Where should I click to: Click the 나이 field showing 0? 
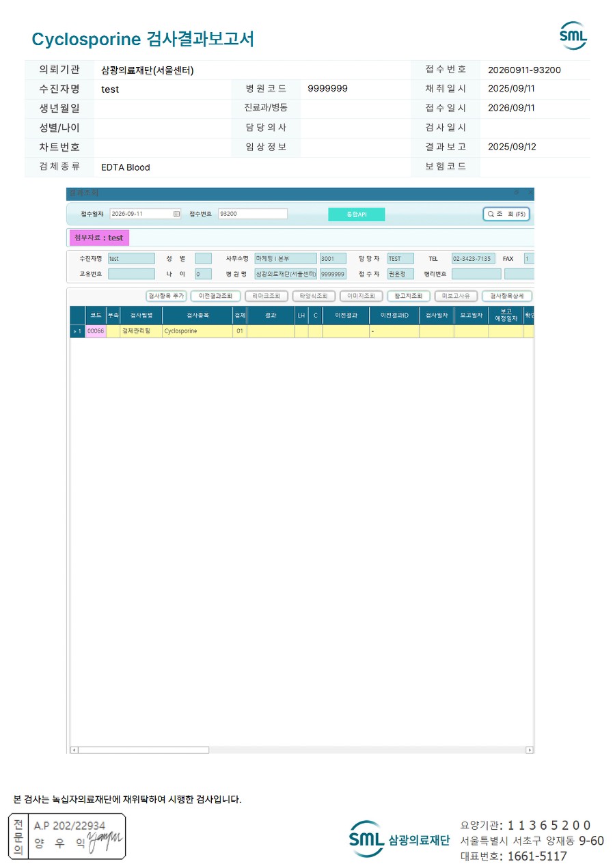[203, 274]
